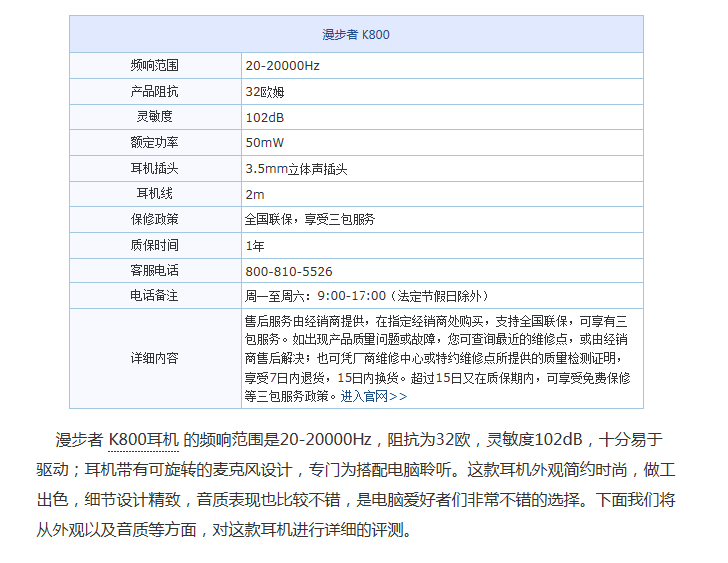
Task: Select the paragraph line starting 驱动；耳机带有可旋转
Action: point(356,470)
